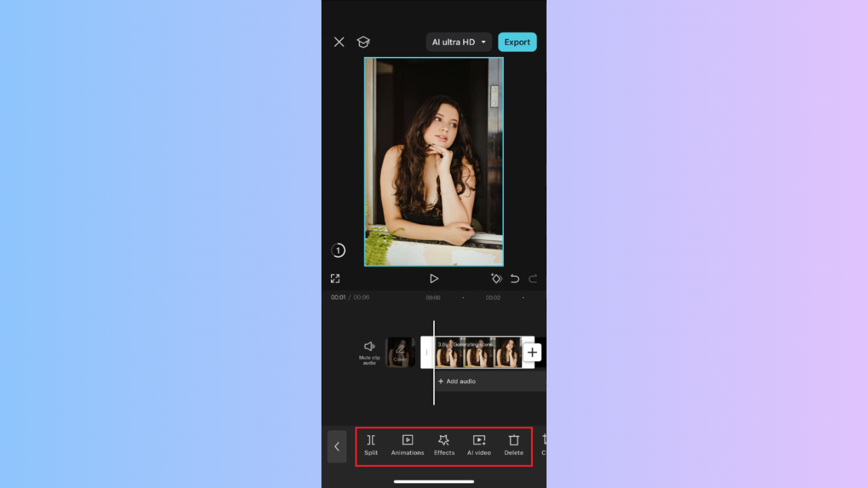
Task: Choose the Split tool
Action: tap(371, 445)
